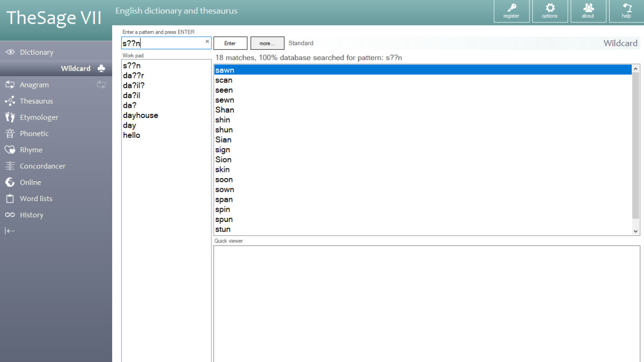Click the register key icon

click(x=511, y=11)
